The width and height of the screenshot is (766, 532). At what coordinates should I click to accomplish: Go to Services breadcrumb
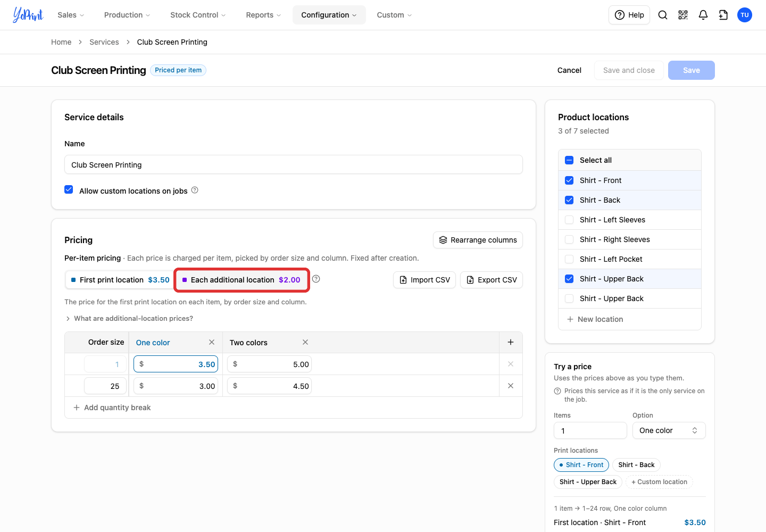tap(104, 42)
